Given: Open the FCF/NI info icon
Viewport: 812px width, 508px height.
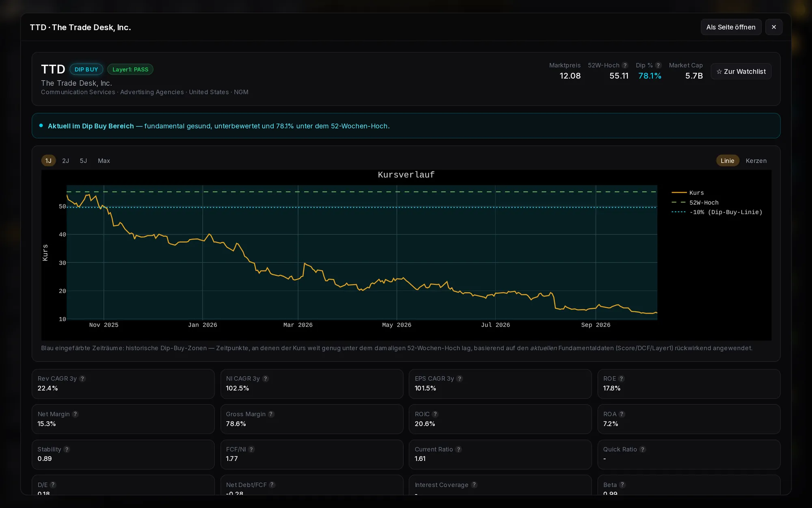Looking at the screenshot, I should click(x=252, y=449).
